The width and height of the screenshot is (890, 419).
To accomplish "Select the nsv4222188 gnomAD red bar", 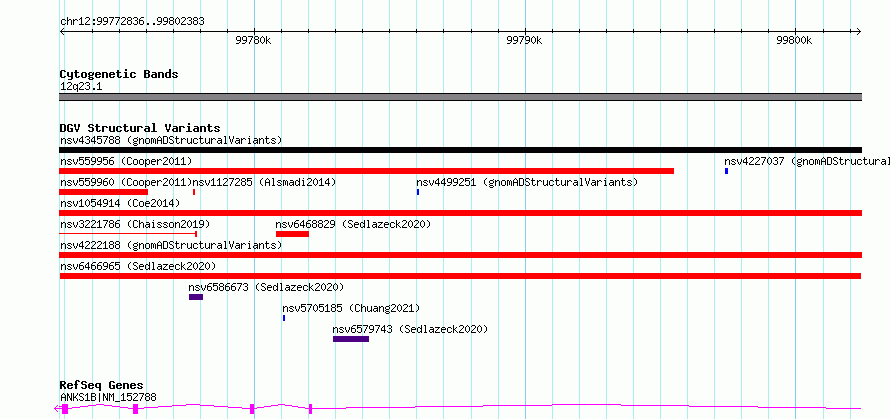I will point(460,255).
